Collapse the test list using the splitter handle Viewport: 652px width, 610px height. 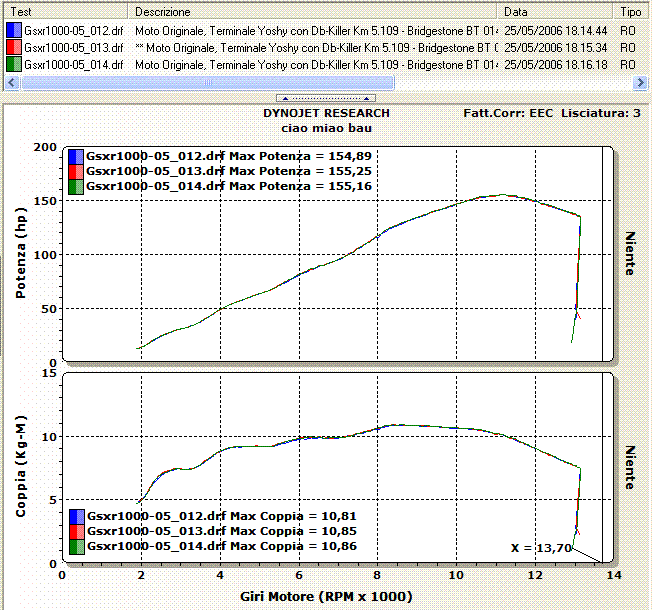coord(325,99)
